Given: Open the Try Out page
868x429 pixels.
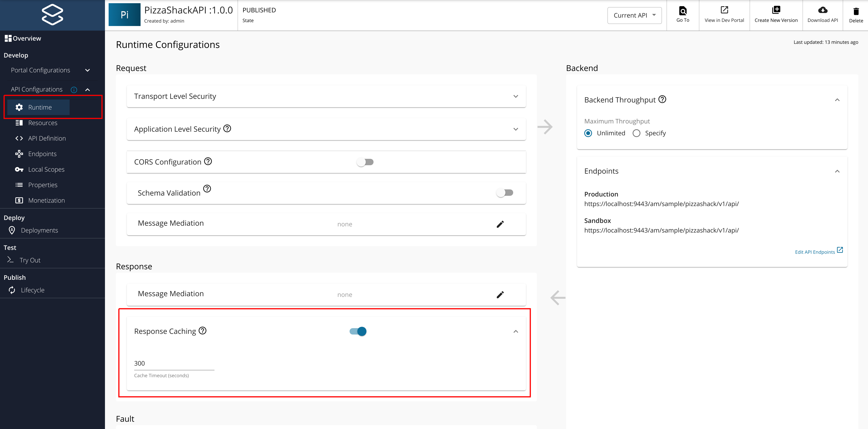Looking at the screenshot, I should tap(30, 260).
